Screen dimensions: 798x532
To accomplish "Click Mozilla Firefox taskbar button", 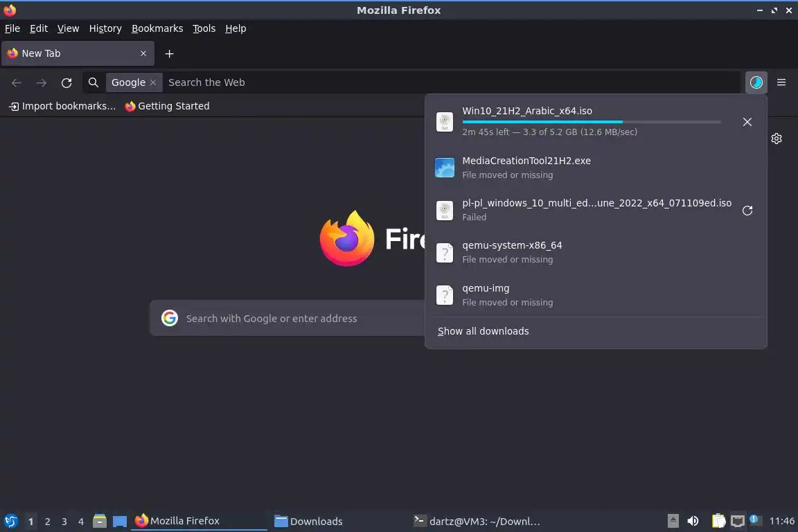I will click(x=199, y=521).
